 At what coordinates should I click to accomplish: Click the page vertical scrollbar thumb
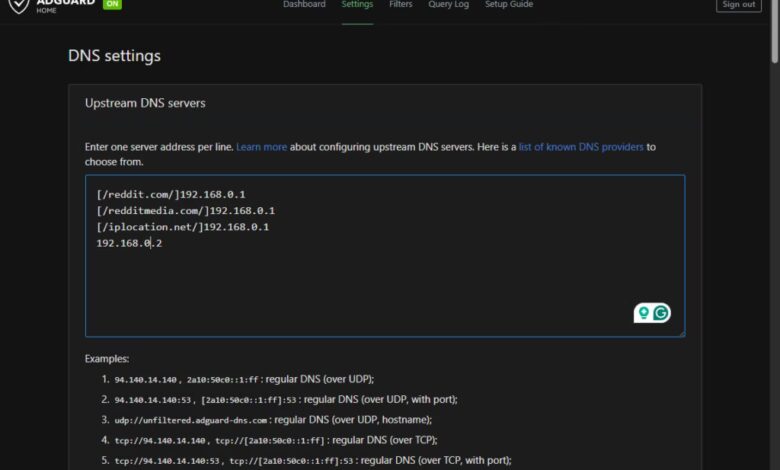[x=775, y=31]
